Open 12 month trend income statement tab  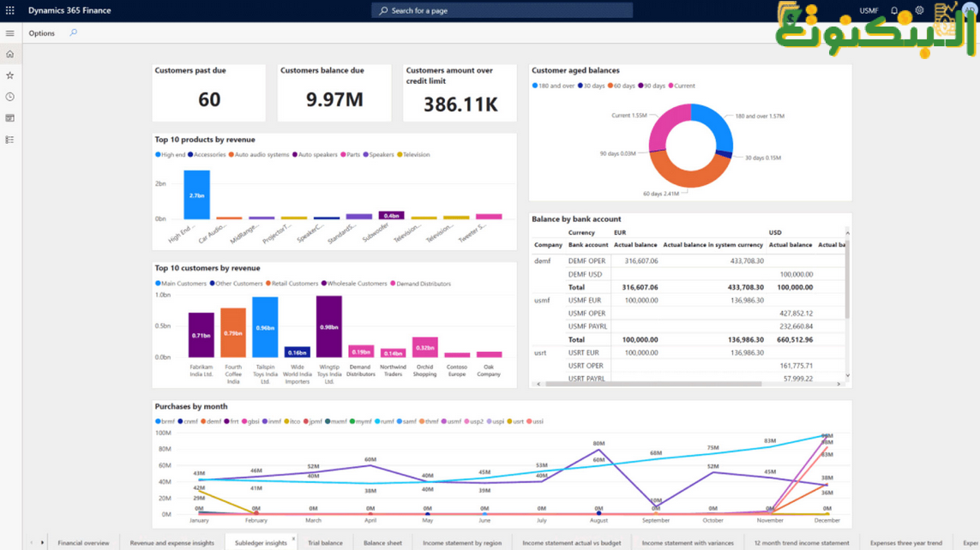[802, 542]
